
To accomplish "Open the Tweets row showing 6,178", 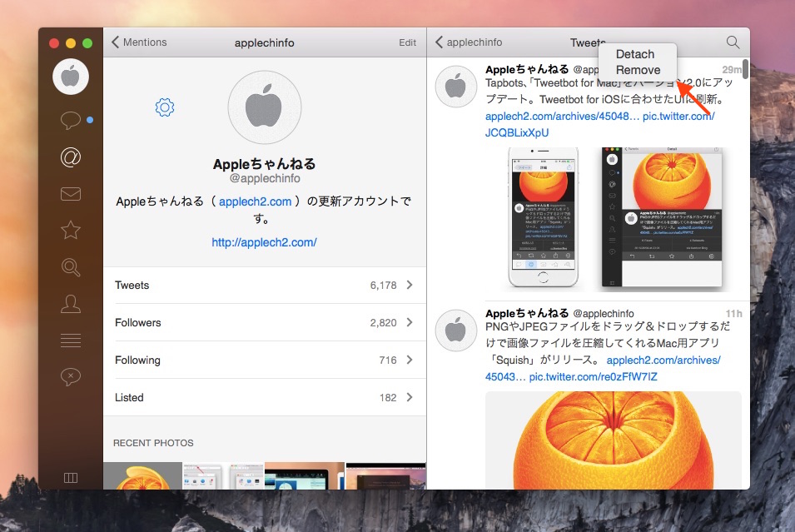I will click(x=264, y=285).
